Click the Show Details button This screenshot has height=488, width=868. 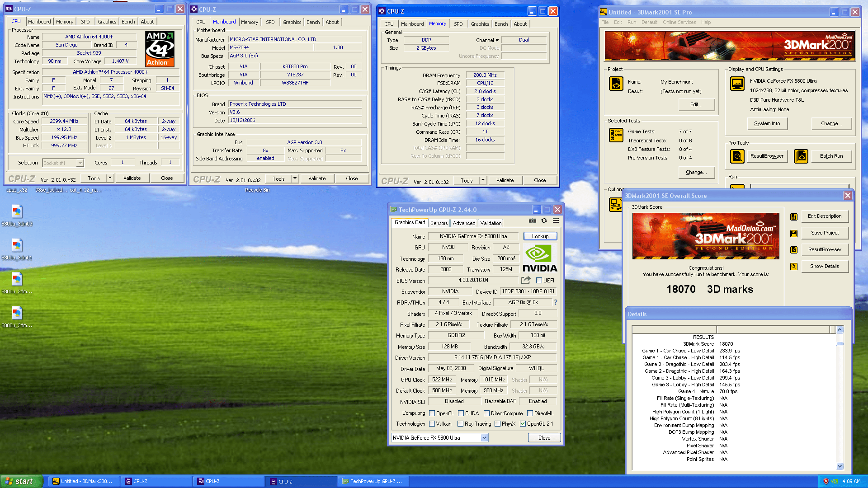click(x=824, y=267)
